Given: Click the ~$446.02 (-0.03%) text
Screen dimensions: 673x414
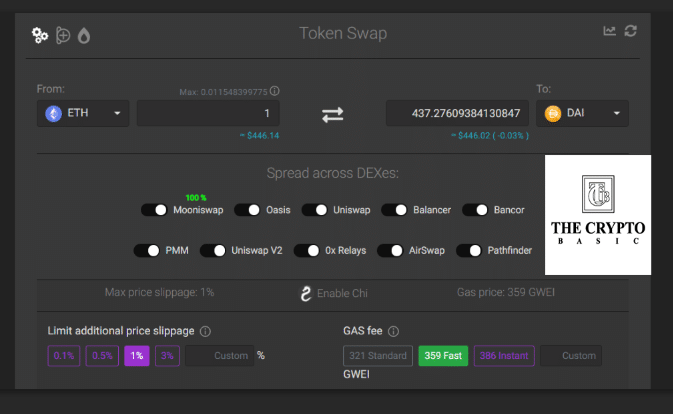Looking at the screenshot, I should (490, 136).
